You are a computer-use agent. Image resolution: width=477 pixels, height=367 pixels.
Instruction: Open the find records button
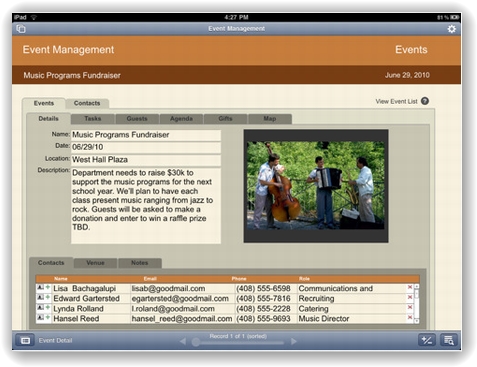[449, 340]
